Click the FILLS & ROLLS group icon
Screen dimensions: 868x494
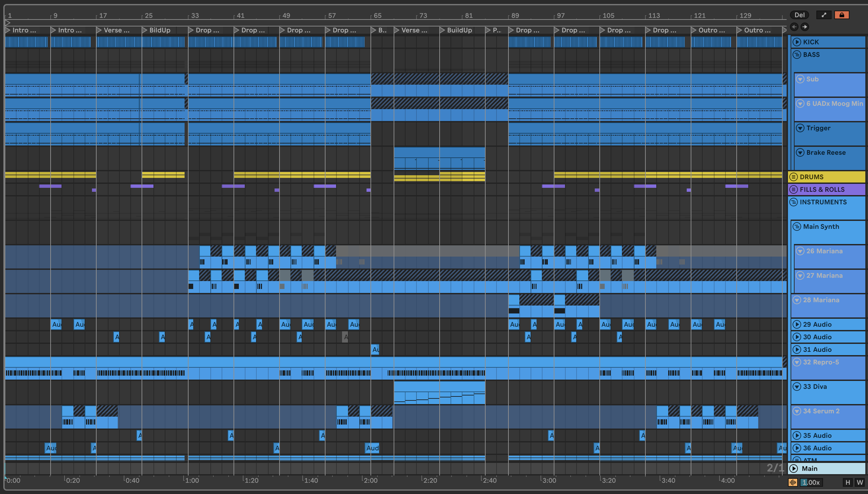[793, 189]
